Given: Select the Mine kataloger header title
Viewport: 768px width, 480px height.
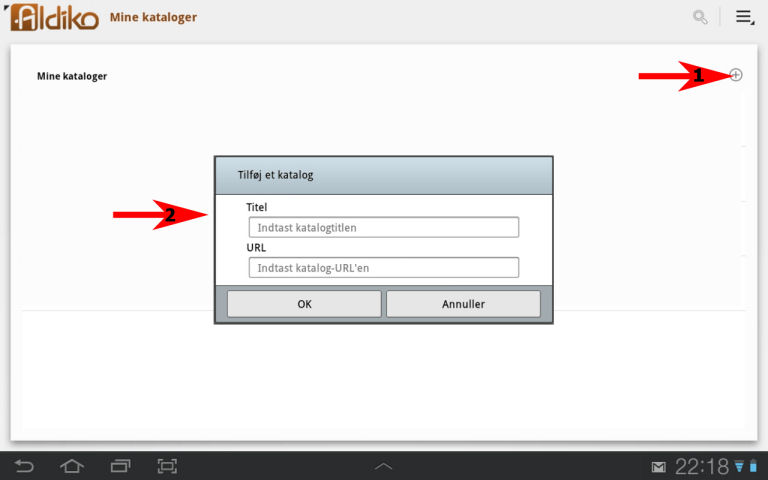Looking at the screenshot, I should click(x=153, y=17).
